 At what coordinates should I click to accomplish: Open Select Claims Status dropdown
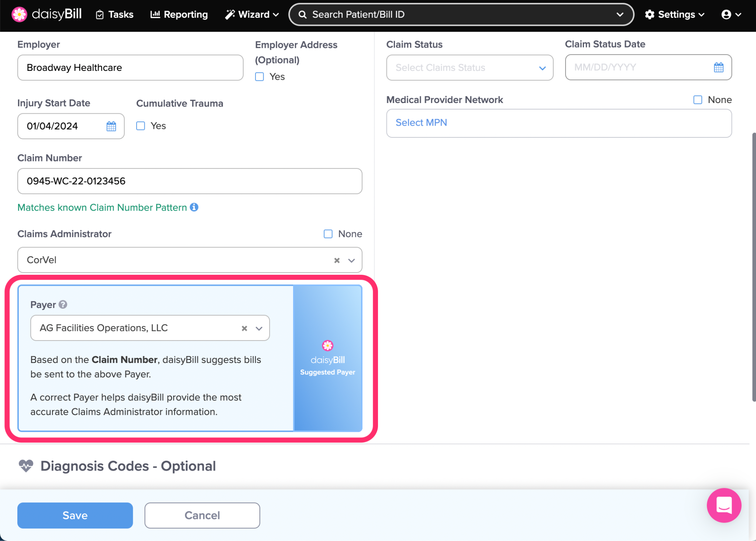pos(469,68)
